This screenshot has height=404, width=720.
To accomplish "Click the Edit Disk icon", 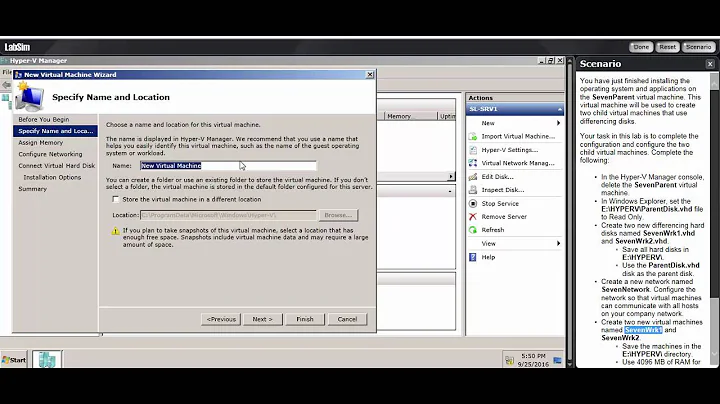I will [472, 176].
